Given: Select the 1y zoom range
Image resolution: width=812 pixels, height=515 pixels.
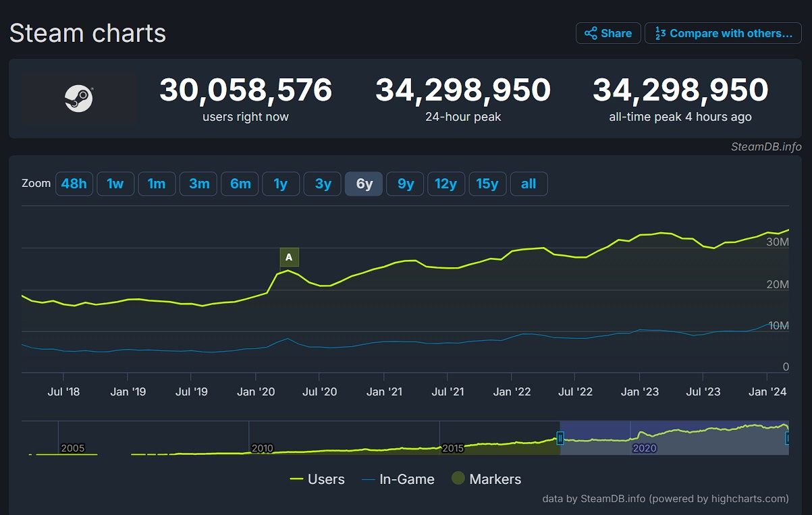Looking at the screenshot, I should click(281, 184).
